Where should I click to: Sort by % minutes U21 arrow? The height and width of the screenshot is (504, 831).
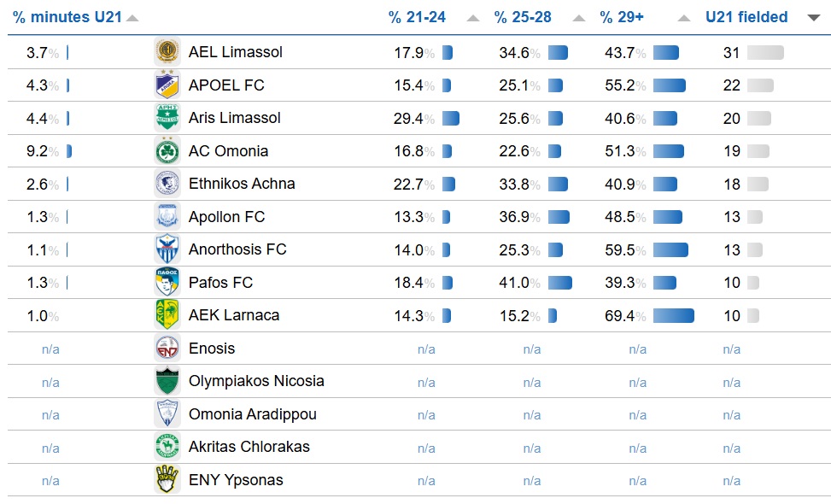pyautogui.click(x=132, y=18)
